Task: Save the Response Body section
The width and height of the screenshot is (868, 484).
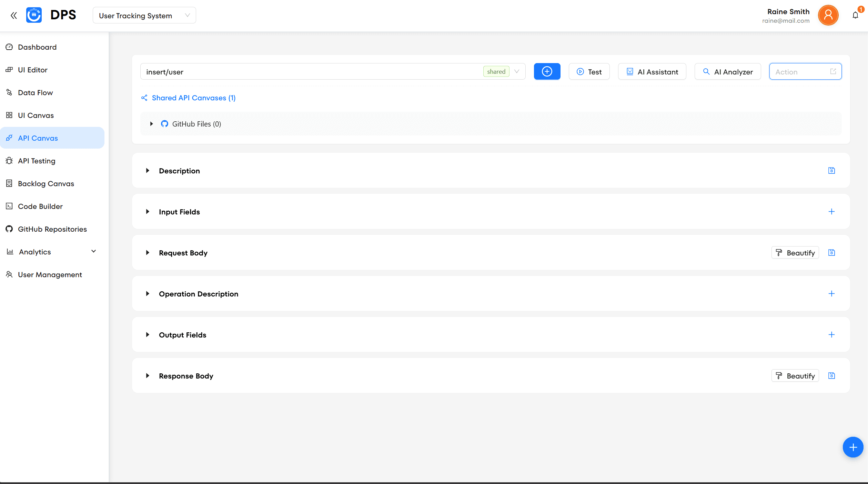Action: click(832, 375)
